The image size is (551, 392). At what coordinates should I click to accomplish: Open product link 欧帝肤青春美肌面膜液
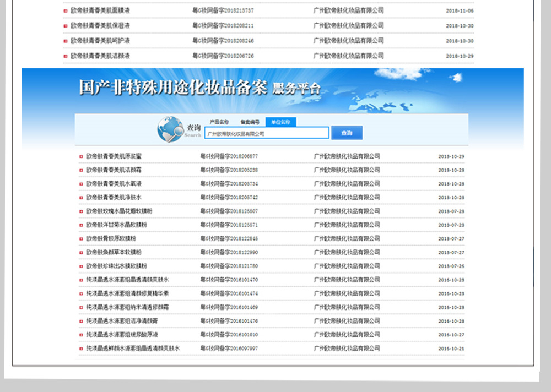point(100,10)
